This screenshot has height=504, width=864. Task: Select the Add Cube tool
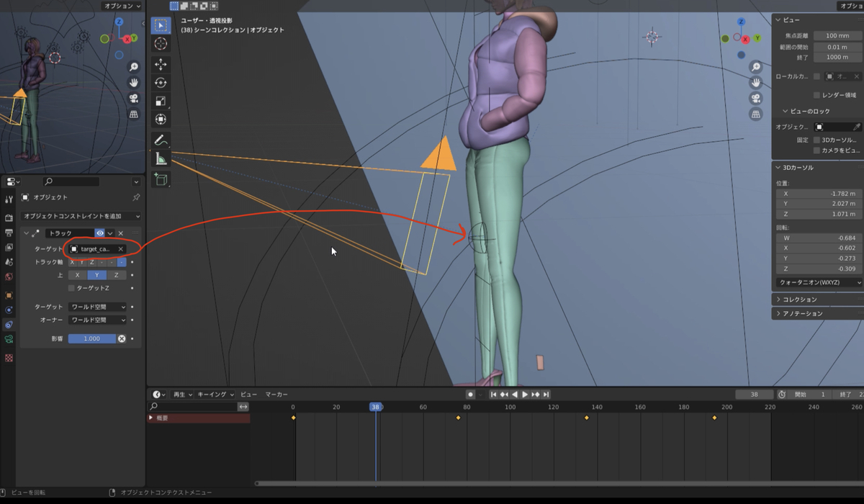click(161, 179)
